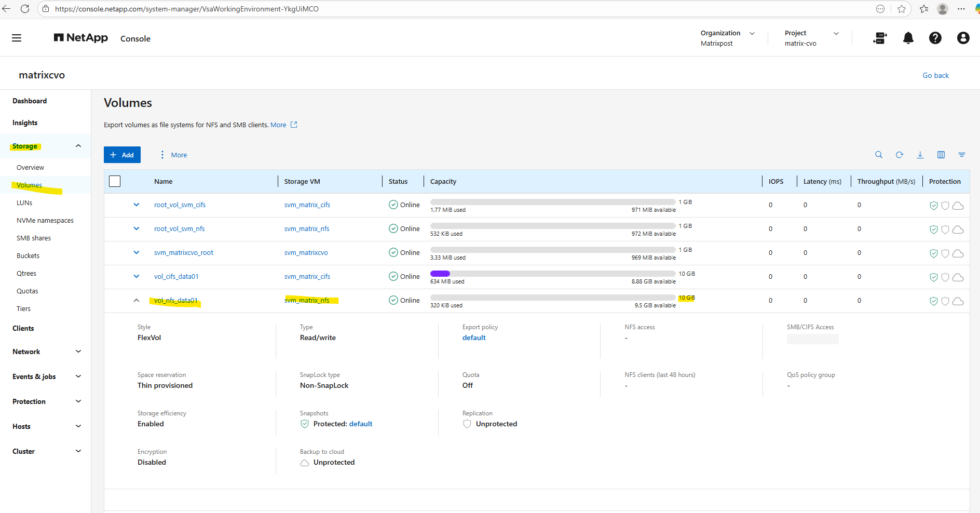This screenshot has width=980, height=513.
Task: Open the filter icon for volumes table
Action: click(961, 155)
